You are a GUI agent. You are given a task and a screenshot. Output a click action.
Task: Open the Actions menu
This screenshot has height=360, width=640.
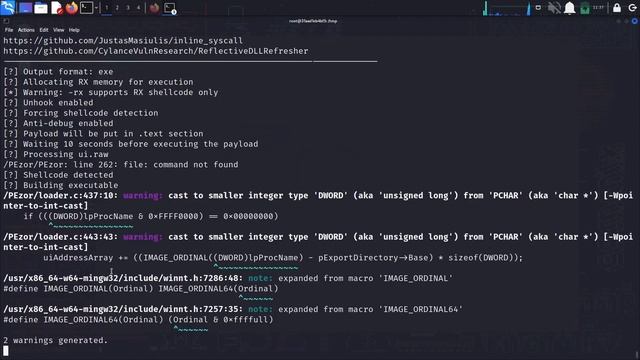pyautogui.click(x=26, y=30)
